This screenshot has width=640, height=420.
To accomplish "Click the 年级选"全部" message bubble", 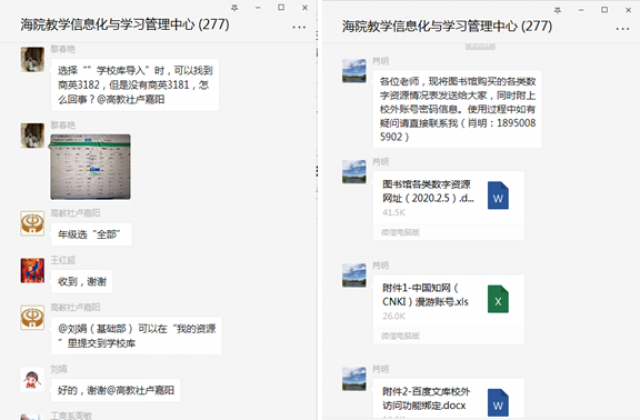I will coord(90,234).
